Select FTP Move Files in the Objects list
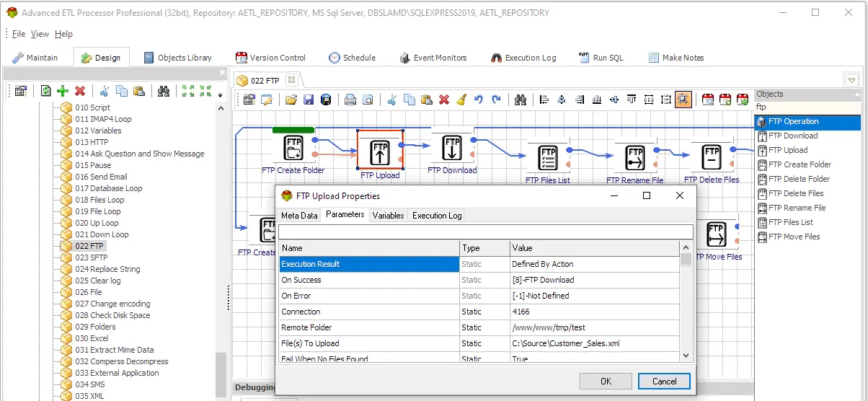Image resolution: width=868 pixels, height=401 pixels. 794,237
